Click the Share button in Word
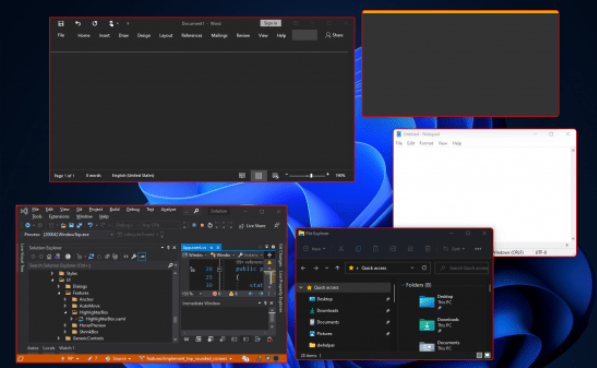The height and width of the screenshot is (368, 597). point(334,35)
